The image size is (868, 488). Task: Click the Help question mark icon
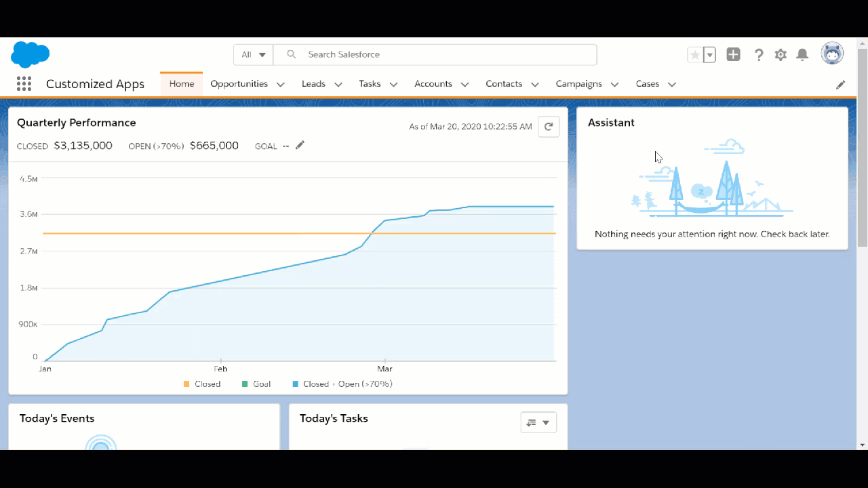tap(759, 54)
